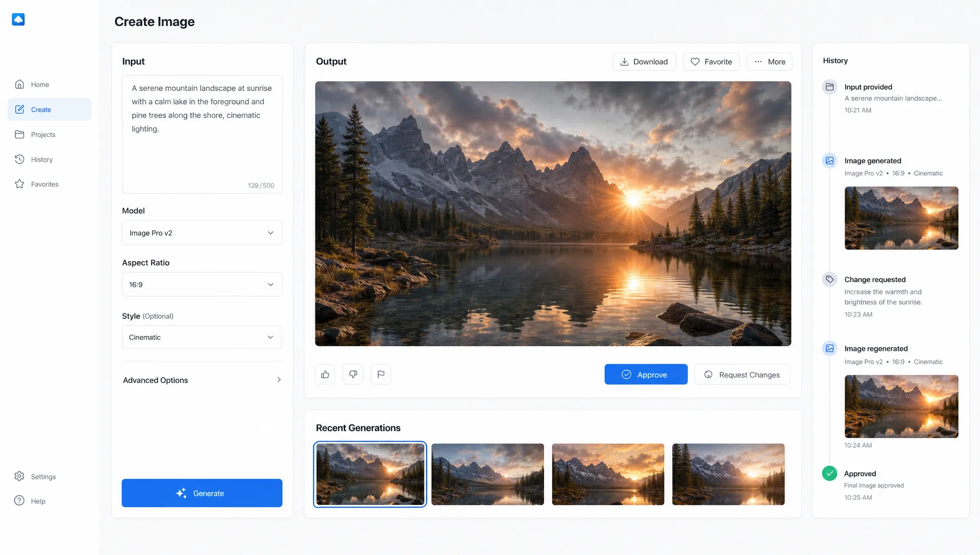Flag the output image
Viewport: 980px width, 555px height.
point(381,374)
